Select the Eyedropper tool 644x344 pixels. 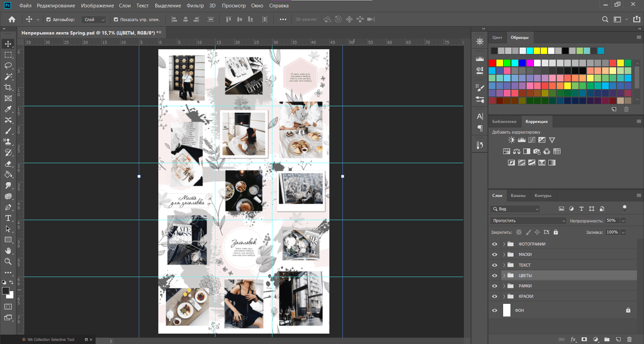click(8, 109)
